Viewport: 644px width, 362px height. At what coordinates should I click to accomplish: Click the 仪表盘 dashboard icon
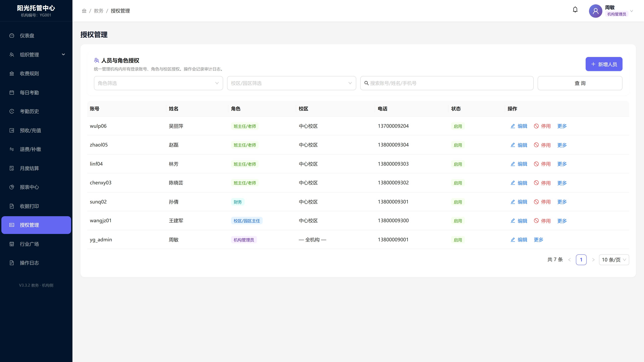[x=12, y=36]
